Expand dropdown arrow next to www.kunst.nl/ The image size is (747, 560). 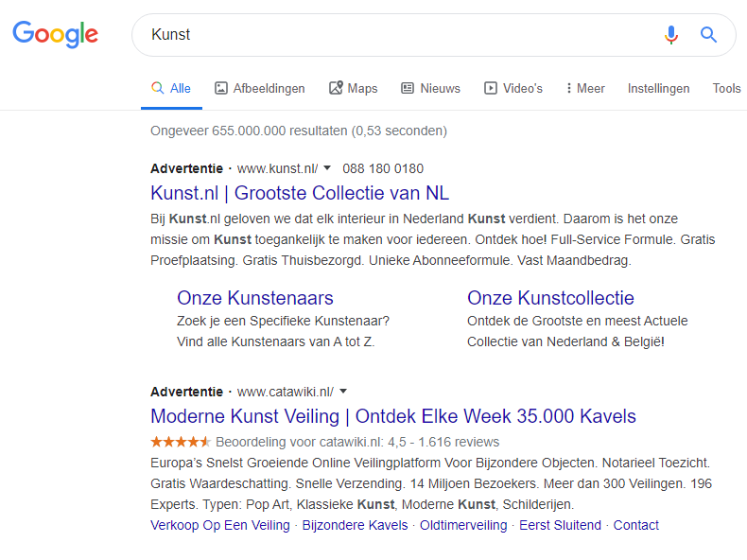327,167
